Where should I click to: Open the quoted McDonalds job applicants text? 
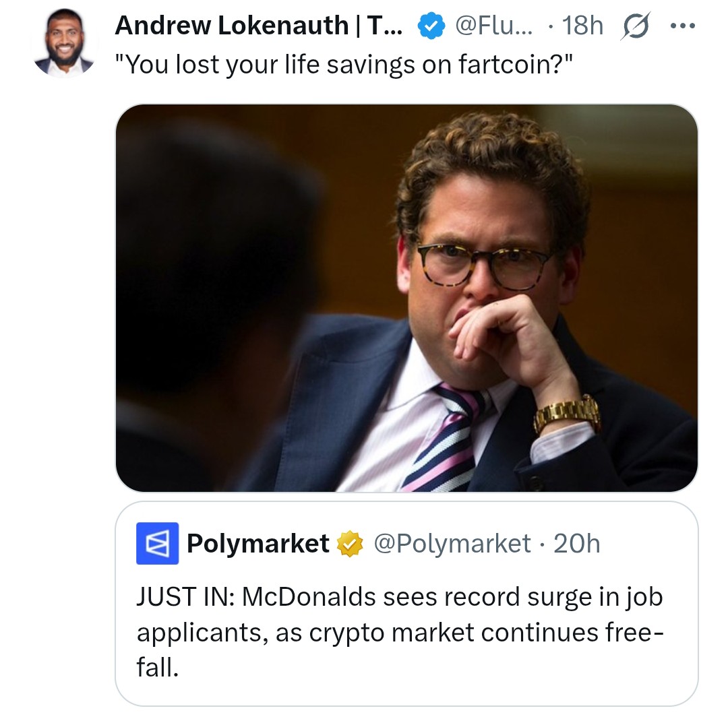click(400, 632)
